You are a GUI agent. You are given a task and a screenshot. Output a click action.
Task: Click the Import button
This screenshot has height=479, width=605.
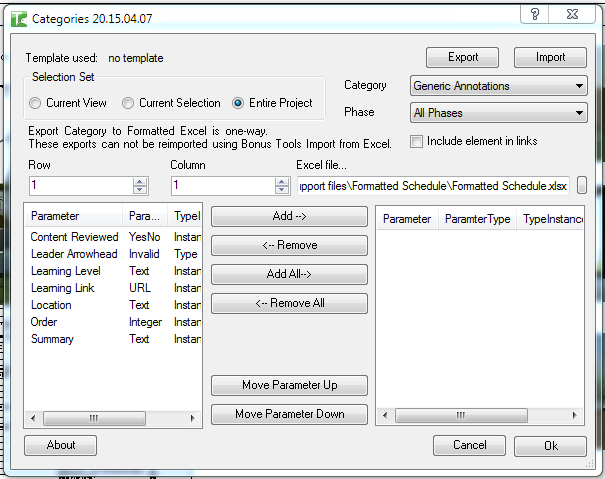(550, 58)
